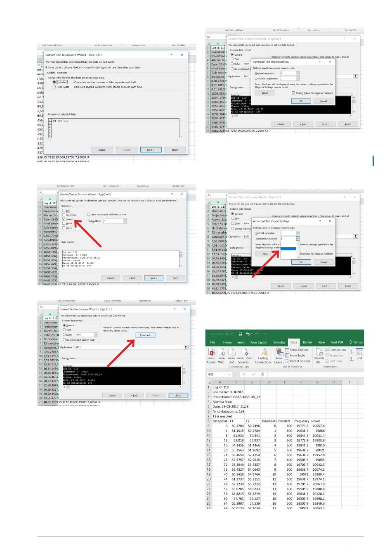Click the Advanced... button in Step 3
Image resolution: width=392 pixels, height=555 pixels.
[x=145, y=335]
